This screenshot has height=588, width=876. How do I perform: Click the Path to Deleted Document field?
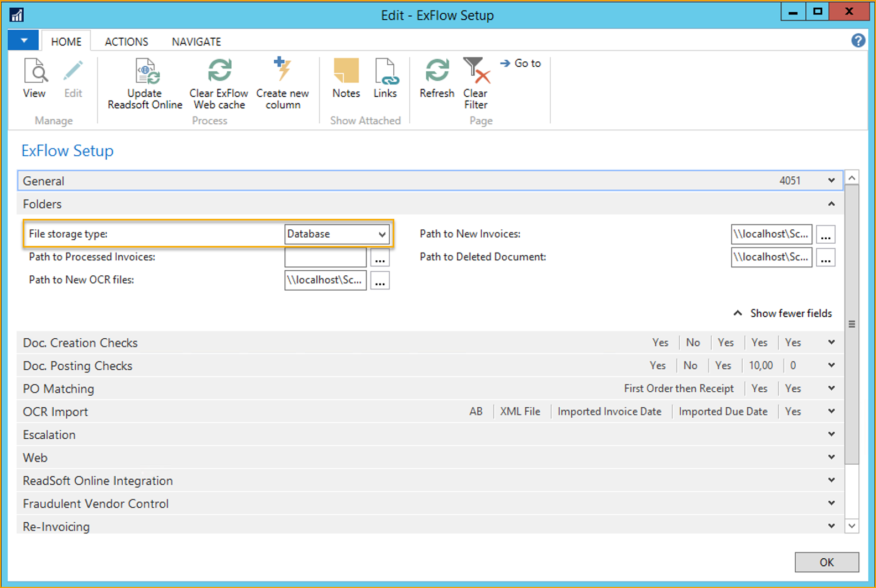tap(771, 257)
